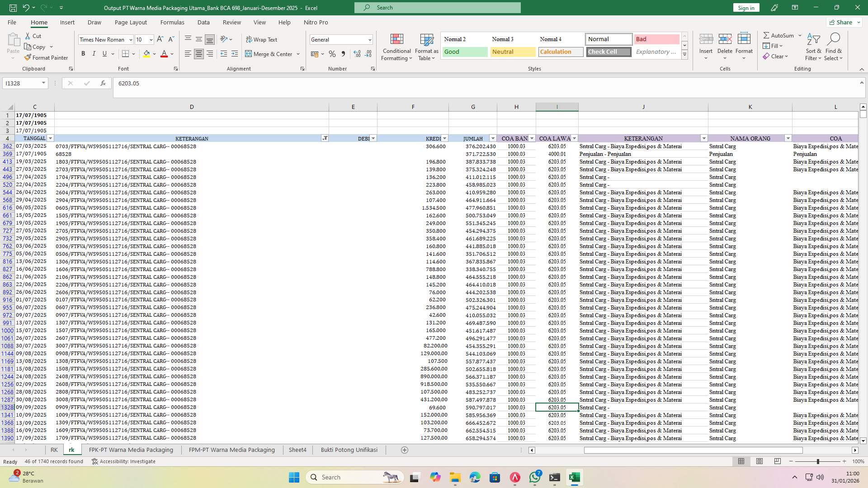Click the Increase Decimal icon

click(357, 54)
